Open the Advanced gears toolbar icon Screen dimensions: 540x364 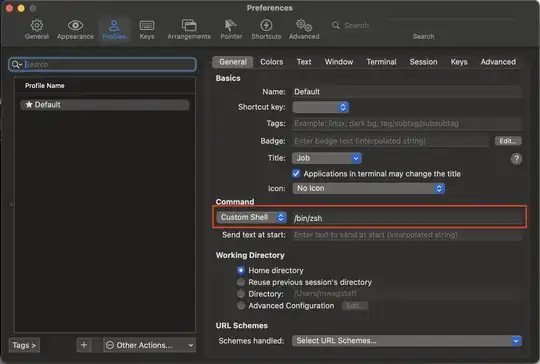(304, 25)
